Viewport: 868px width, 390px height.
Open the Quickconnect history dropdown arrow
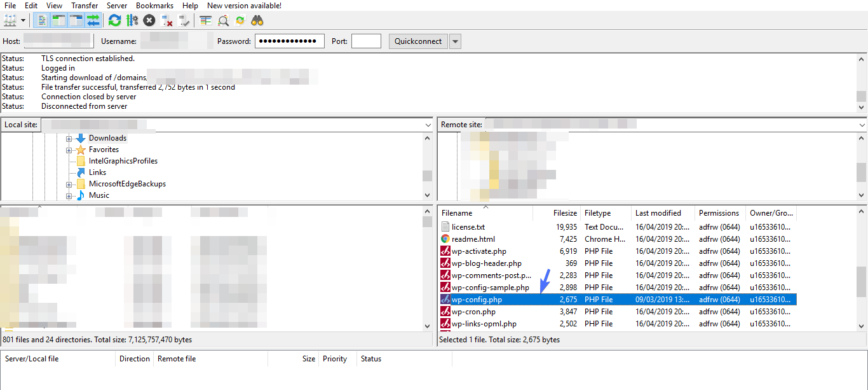point(455,41)
